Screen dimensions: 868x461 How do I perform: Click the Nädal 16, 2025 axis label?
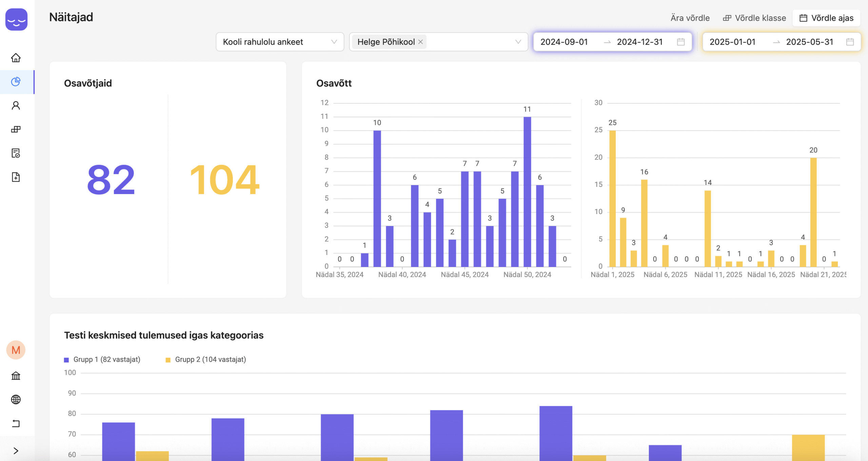click(771, 275)
